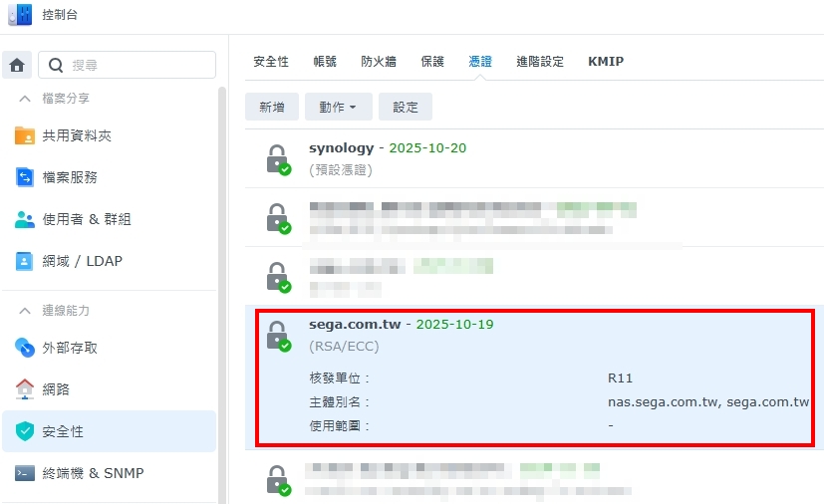Screen dimensions: 824x504
Task: Collapse the 連線能力 section
Action: tap(25, 311)
